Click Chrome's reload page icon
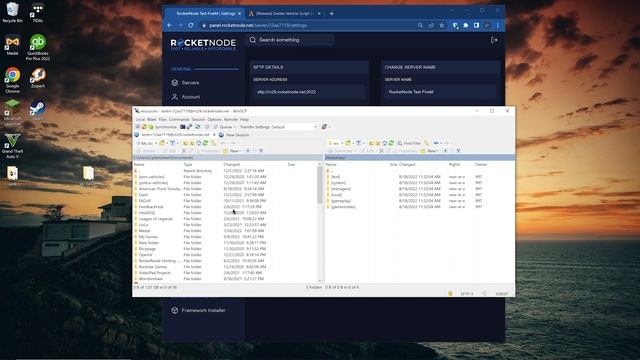640x360 pixels. pos(191,25)
